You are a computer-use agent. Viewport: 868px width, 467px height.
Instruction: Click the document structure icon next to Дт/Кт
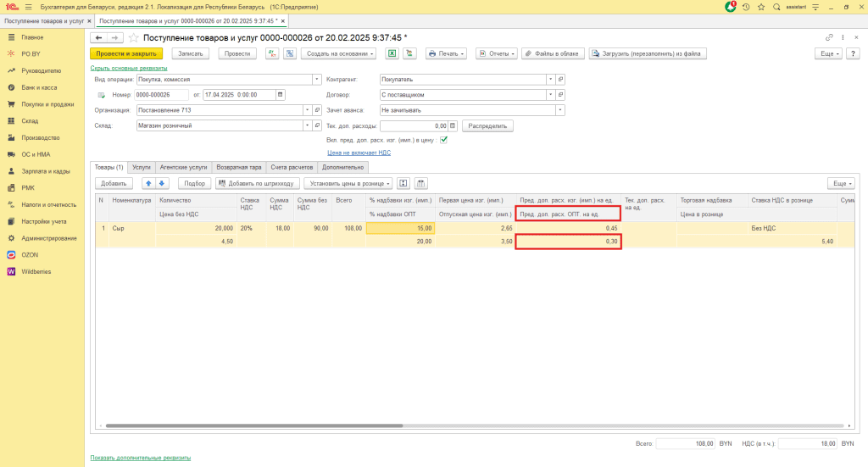(x=290, y=53)
